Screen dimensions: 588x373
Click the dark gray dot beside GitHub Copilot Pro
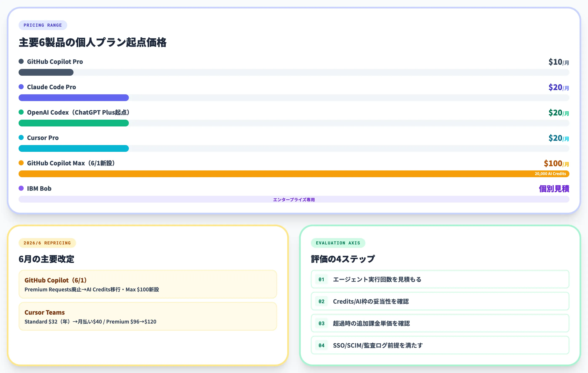[x=21, y=61]
